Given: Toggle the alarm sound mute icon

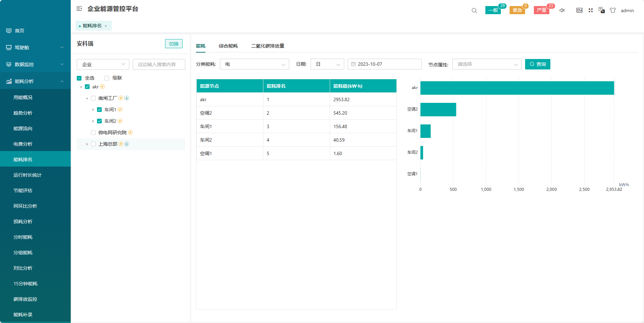Looking at the screenshot, I should click(x=562, y=10).
